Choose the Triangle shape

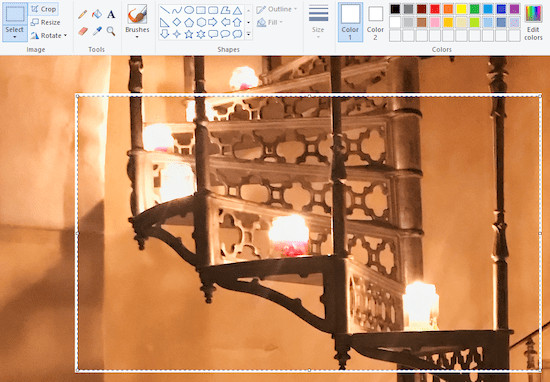click(237, 10)
